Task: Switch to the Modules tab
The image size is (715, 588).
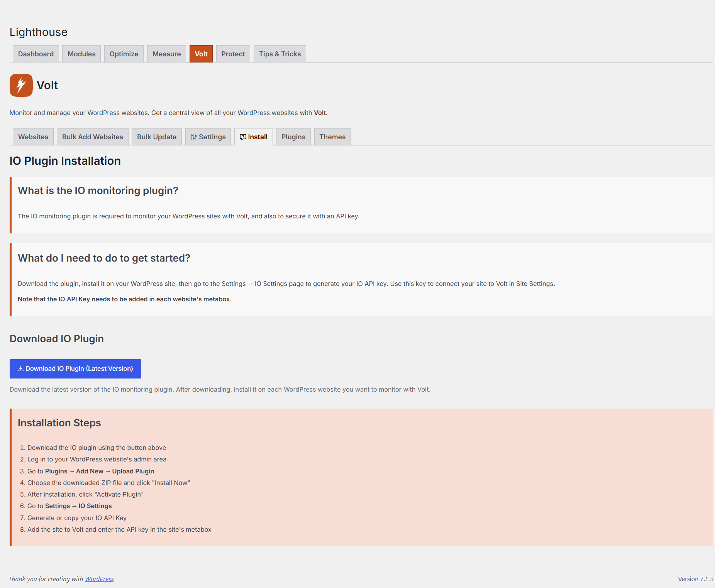Action: (x=81, y=54)
